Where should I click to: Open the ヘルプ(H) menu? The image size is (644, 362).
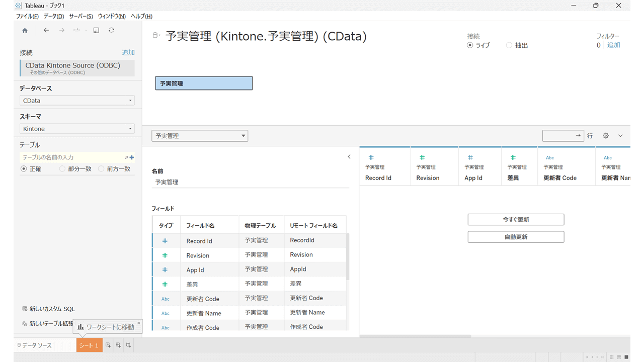coord(141,17)
